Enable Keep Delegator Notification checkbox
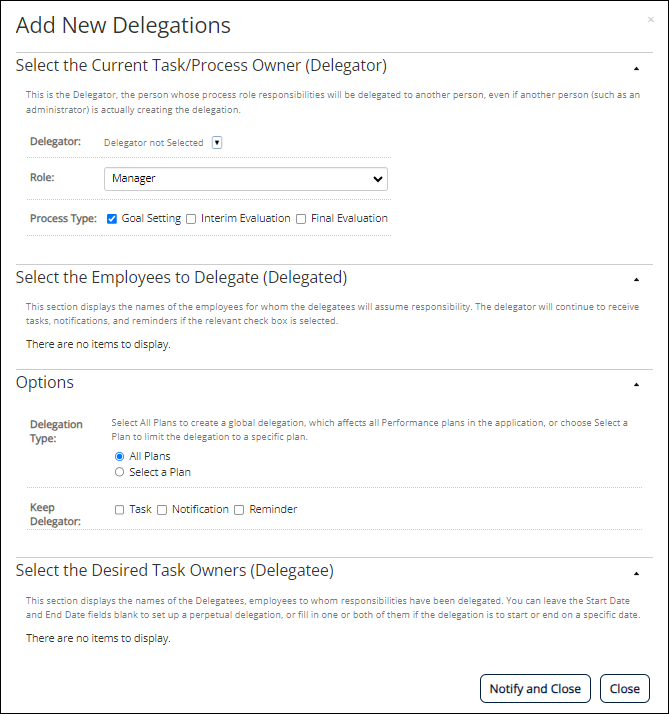This screenshot has width=669, height=714. [x=162, y=510]
